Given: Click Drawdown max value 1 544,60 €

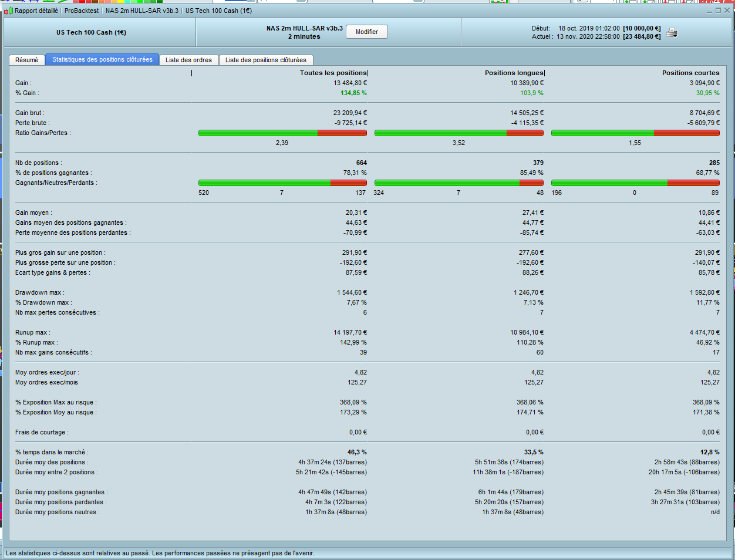Looking at the screenshot, I should coord(352,292).
